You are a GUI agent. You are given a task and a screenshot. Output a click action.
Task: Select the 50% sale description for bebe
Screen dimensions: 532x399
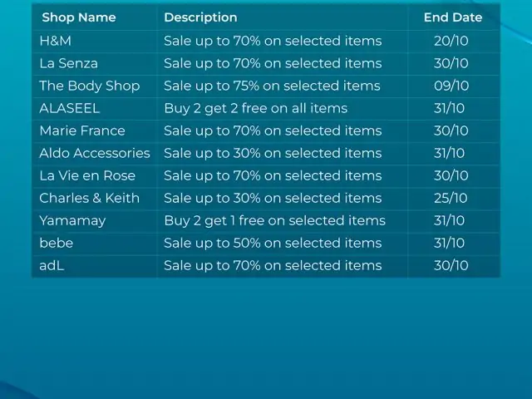(x=273, y=244)
